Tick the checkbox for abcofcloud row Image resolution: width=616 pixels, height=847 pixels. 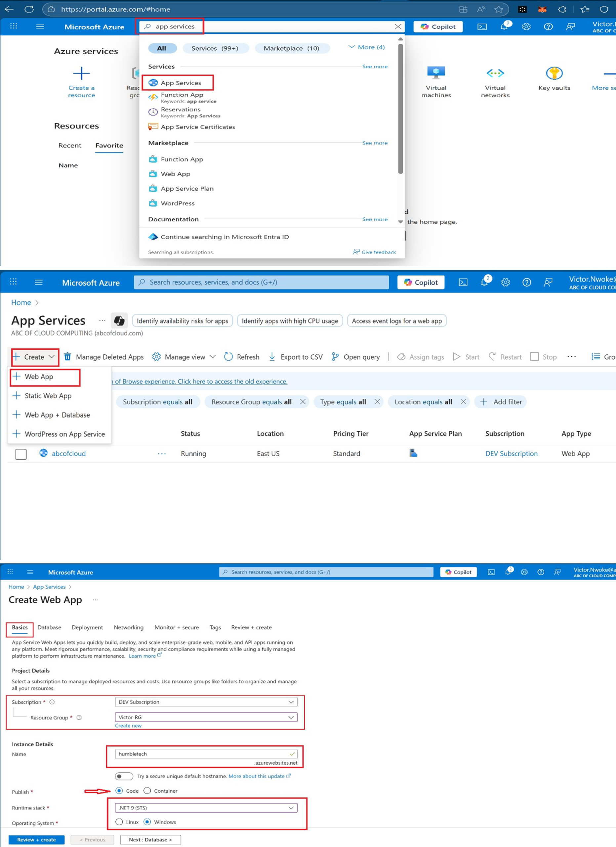(21, 454)
